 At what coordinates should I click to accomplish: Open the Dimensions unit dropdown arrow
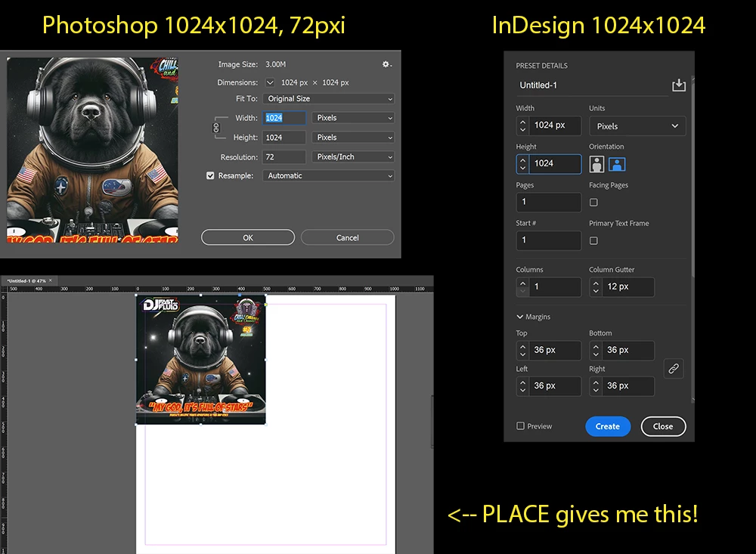[x=270, y=82]
